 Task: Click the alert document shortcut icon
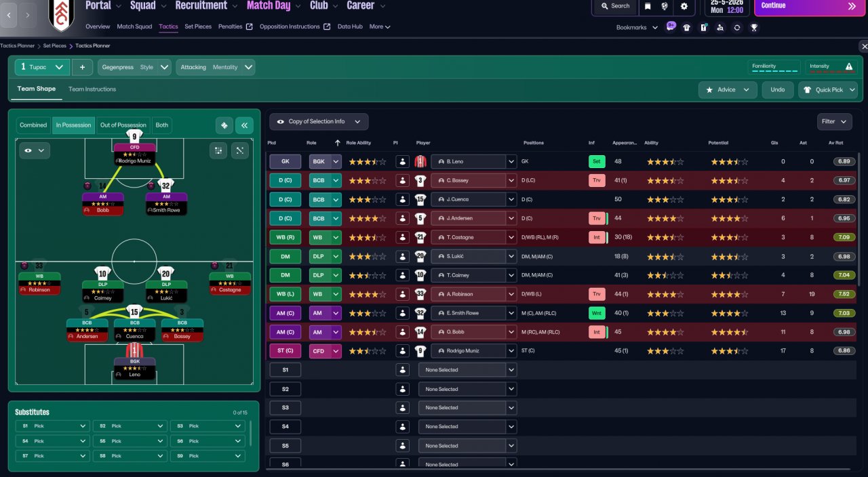click(x=703, y=28)
